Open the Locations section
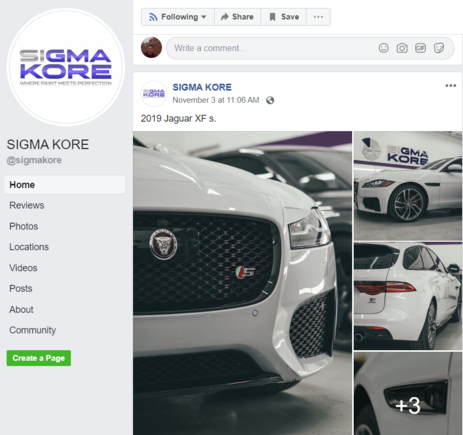 coord(29,247)
